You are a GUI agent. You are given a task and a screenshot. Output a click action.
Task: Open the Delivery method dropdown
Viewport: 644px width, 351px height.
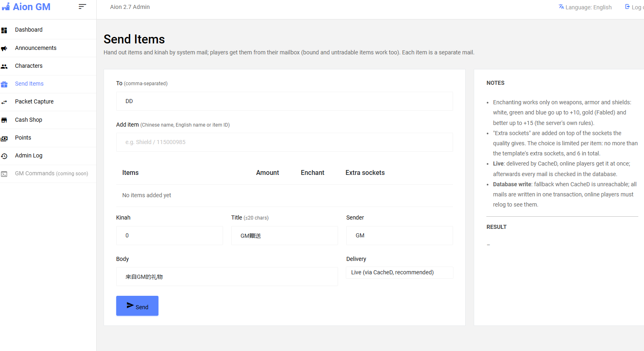tap(399, 272)
